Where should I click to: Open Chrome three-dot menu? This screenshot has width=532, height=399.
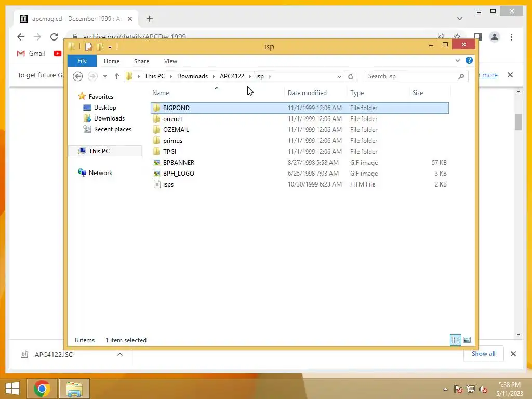pos(511,37)
